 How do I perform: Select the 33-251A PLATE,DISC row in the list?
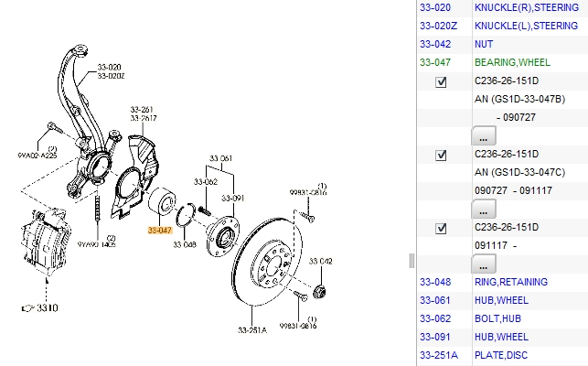pos(513,355)
